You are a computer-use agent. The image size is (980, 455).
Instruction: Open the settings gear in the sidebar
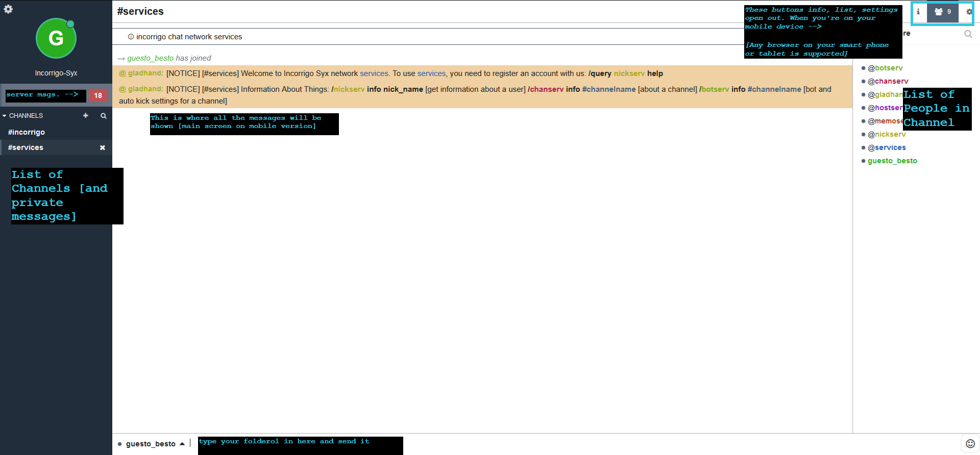coord(8,9)
